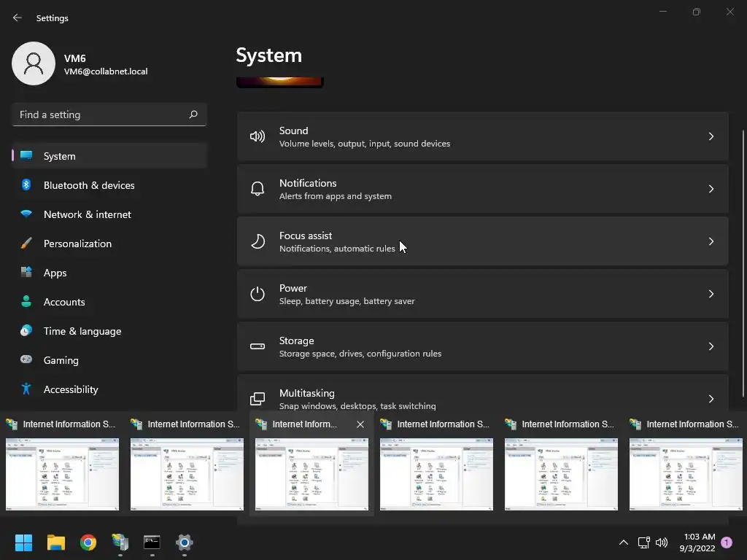Viewport: 747px width, 560px height.
Task: Click the Find a setting search box
Action: click(x=109, y=114)
